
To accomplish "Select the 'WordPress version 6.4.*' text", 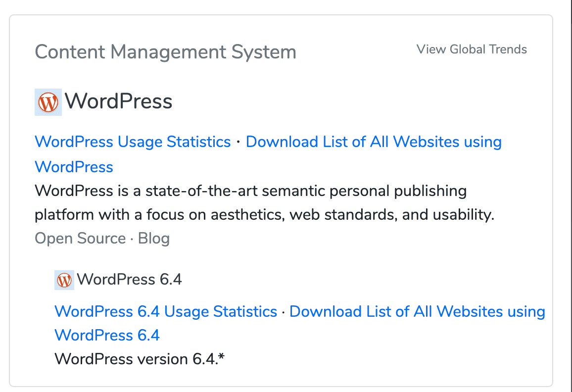I will point(140,359).
